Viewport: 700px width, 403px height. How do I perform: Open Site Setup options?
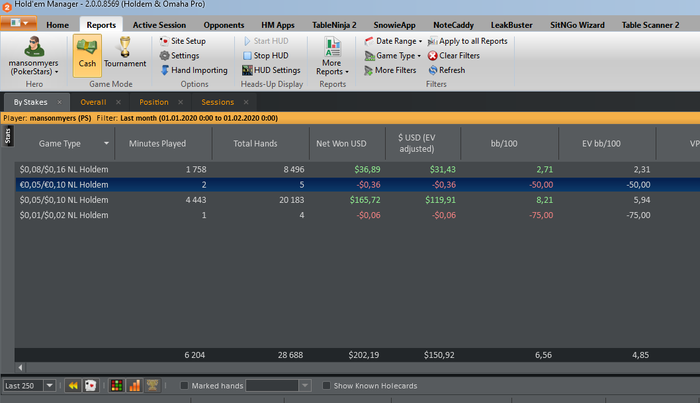tap(183, 41)
